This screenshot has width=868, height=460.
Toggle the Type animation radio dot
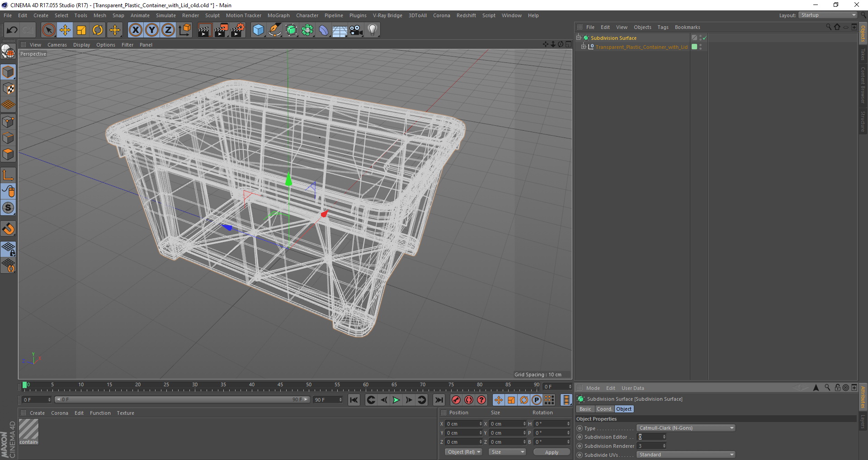point(580,428)
